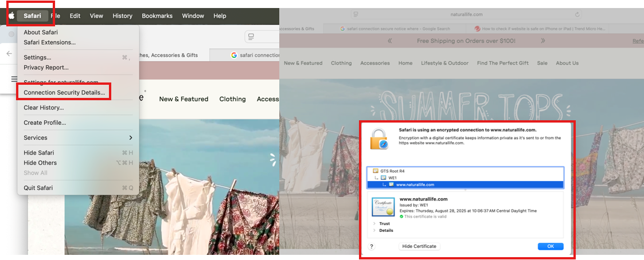Click the padlock Safari encryption icon
Screen dimensions: 644x260
point(379,139)
